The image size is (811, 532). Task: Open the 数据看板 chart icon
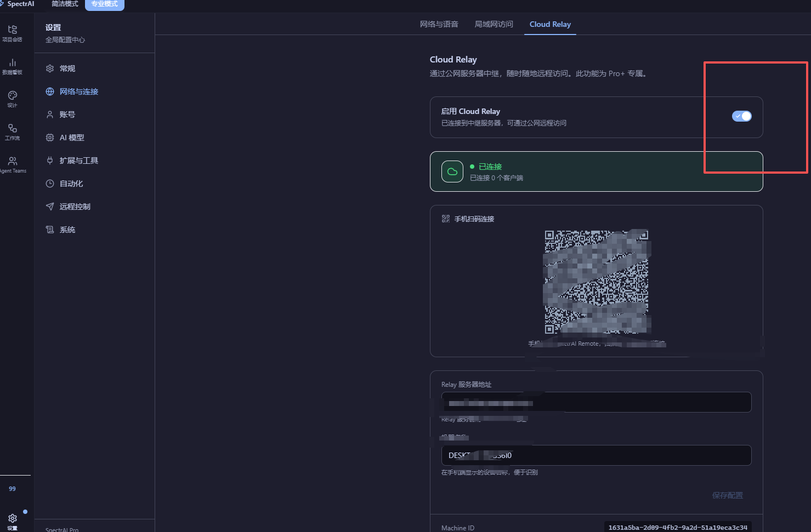pos(12,66)
